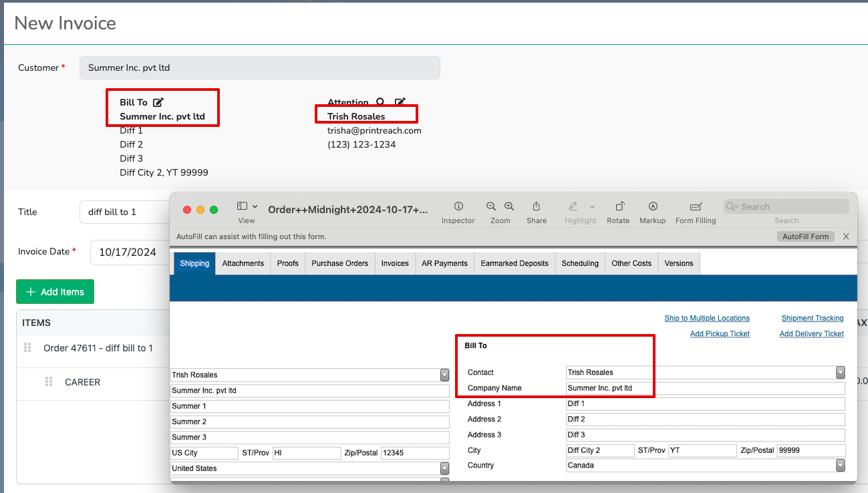Click the shipping Summer 2 address field
Viewport: 868px width, 493px height.
tap(310, 422)
